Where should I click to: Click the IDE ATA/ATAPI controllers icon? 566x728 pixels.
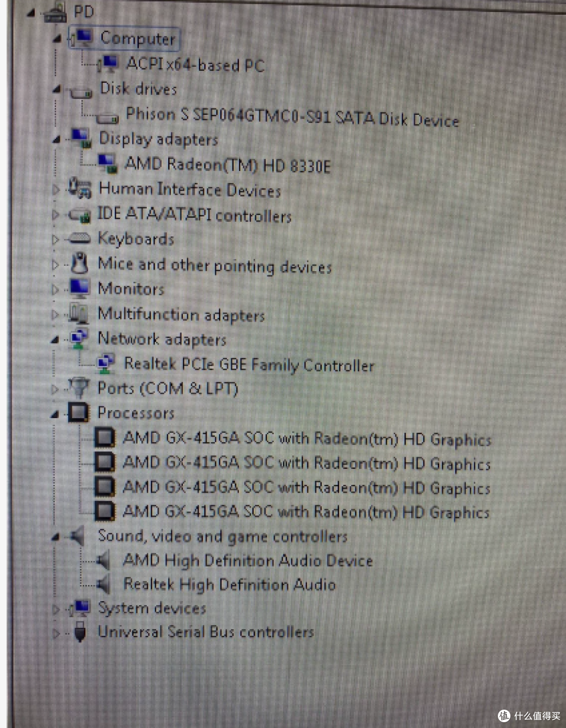pyautogui.click(x=80, y=214)
